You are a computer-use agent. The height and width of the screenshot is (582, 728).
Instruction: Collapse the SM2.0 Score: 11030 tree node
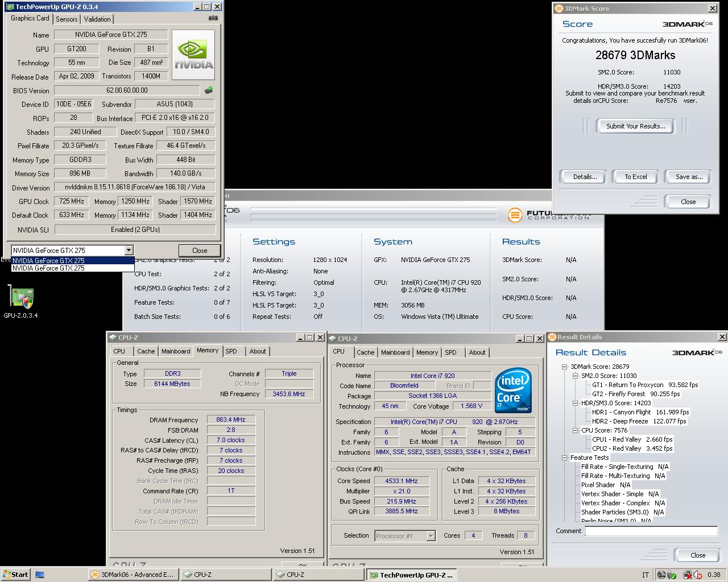pos(576,376)
